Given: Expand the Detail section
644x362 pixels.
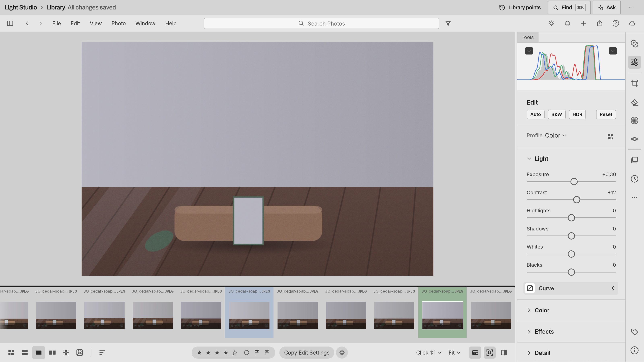Looking at the screenshot, I should tap(529, 353).
